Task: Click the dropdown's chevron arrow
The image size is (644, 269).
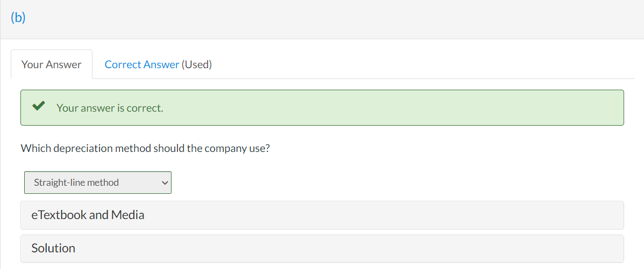Action: (x=164, y=183)
